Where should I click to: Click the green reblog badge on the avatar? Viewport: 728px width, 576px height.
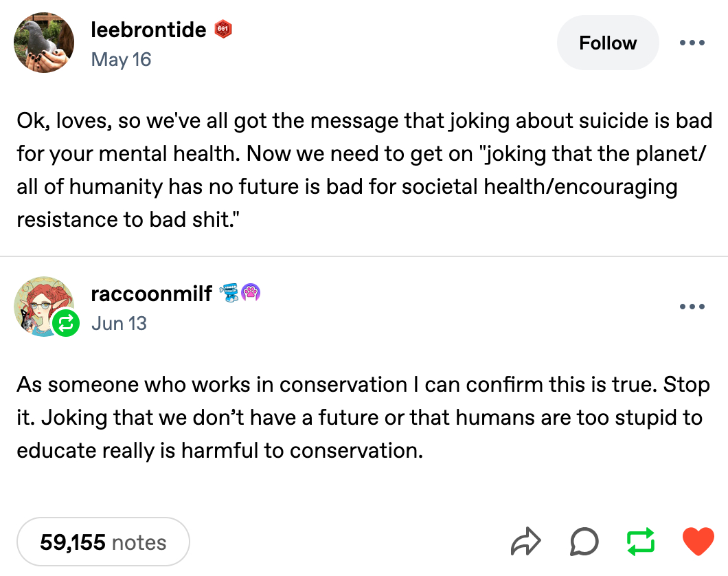[x=67, y=323]
